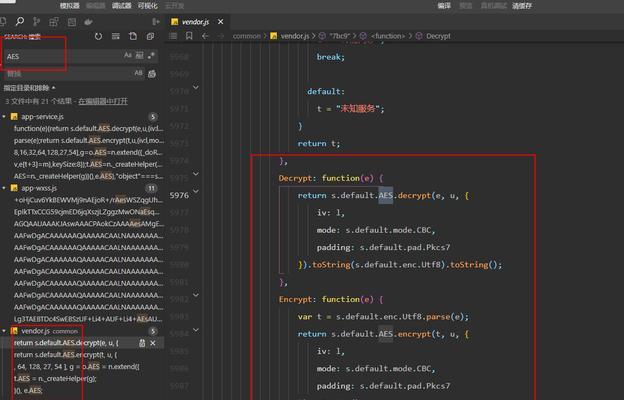Toggle Use Regular Expression in search box

151,55
